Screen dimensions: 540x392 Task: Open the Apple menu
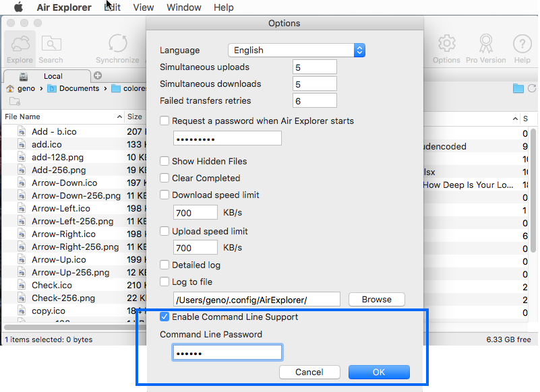[18, 7]
